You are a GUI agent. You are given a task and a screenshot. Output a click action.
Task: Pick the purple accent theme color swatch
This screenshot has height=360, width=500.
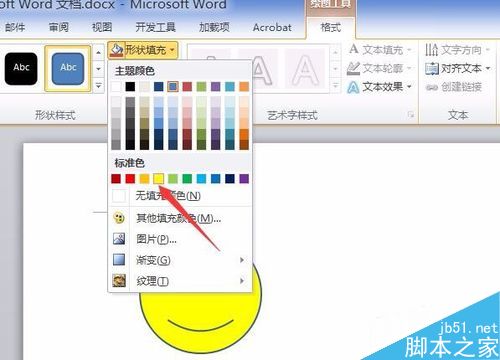216,87
